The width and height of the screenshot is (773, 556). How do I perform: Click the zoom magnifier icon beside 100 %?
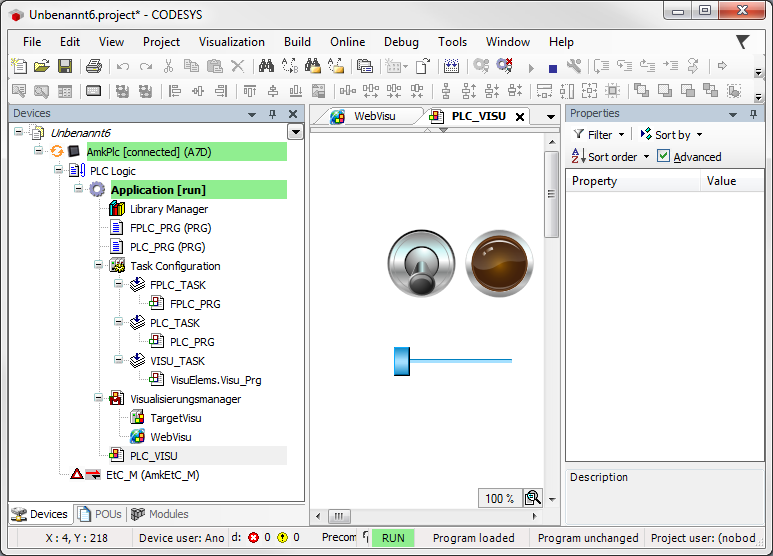click(x=533, y=498)
